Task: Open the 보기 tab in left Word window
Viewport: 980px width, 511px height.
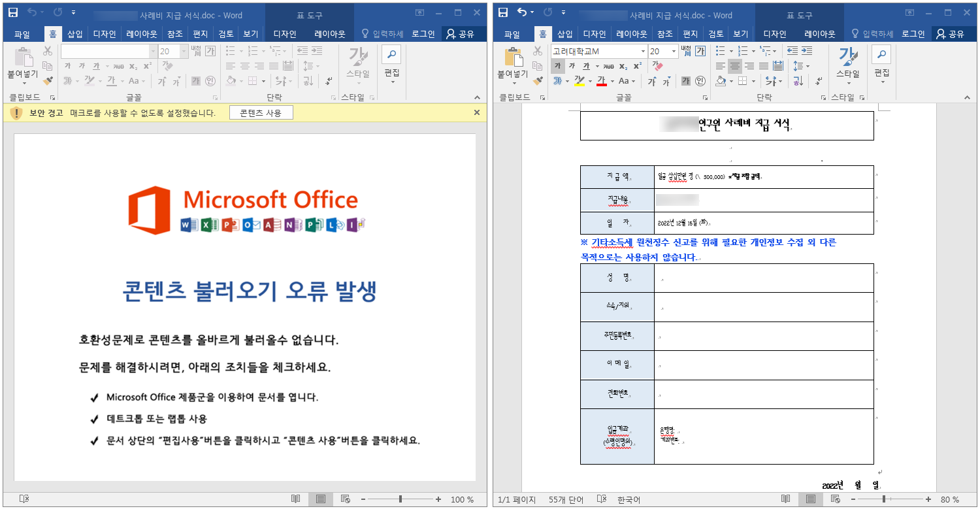Action: point(251,34)
